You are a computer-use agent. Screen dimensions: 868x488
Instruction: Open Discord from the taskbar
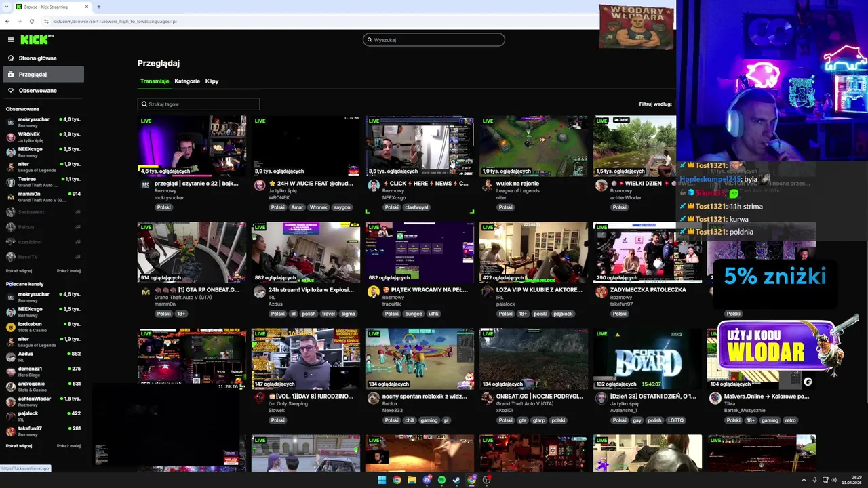coord(427,480)
